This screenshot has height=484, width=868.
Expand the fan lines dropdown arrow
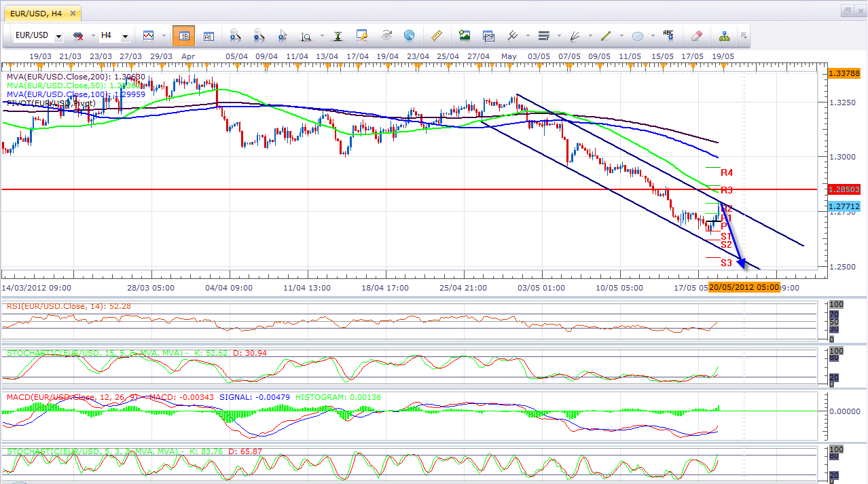click(x=589, y=35)
